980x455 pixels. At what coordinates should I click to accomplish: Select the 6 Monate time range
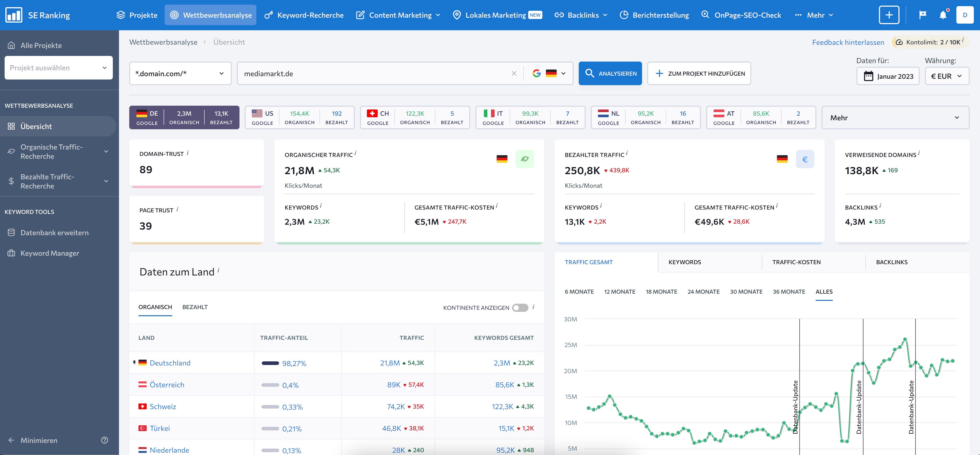tap(579, 291)
